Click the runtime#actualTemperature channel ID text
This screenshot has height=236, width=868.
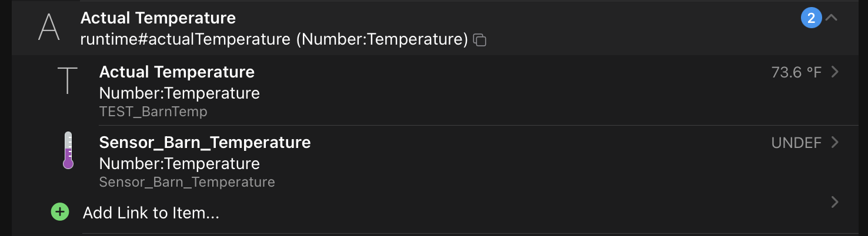185,39
